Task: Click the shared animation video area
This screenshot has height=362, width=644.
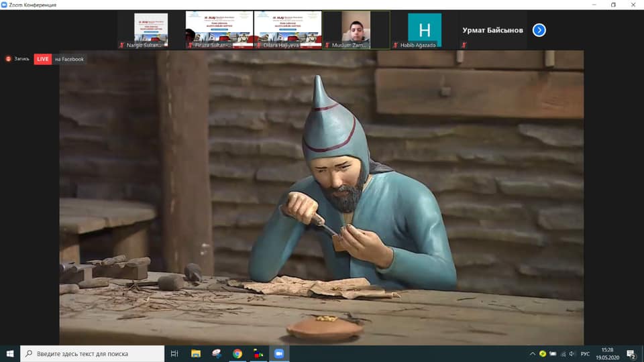Action: point(321,197)
